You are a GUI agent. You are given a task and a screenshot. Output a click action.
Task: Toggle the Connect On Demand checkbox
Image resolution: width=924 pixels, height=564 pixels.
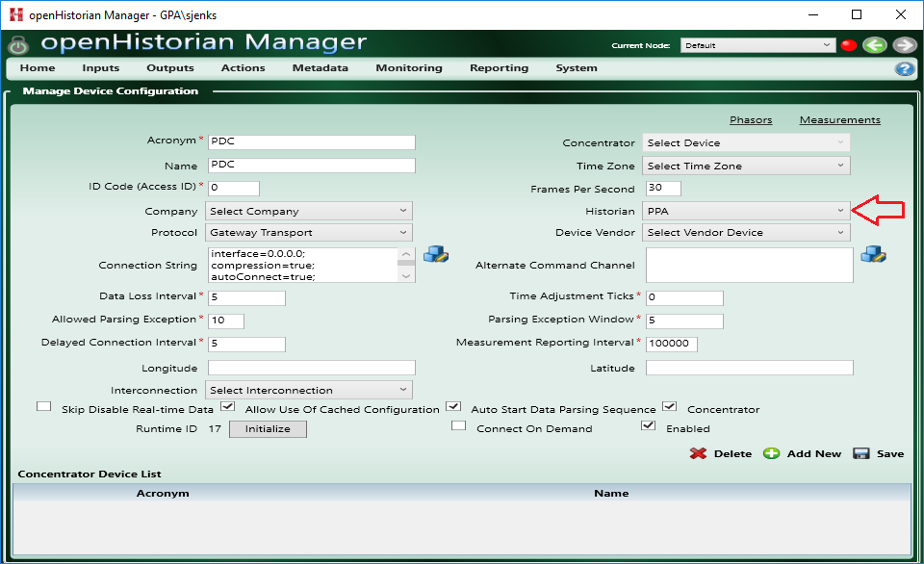458,425
